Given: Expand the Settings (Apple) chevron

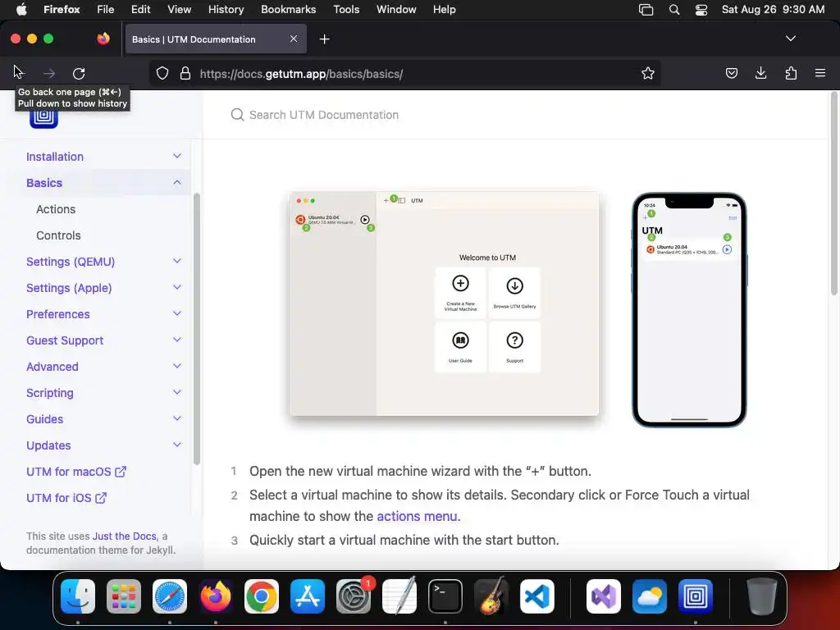Looking at the screenshot, I should [177, 287].
